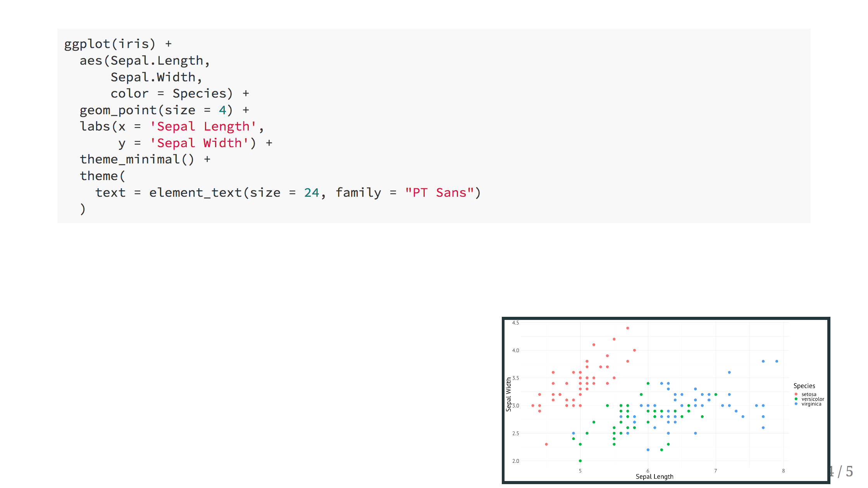Click the 'Sepal Width' string in code

(199, 143)
